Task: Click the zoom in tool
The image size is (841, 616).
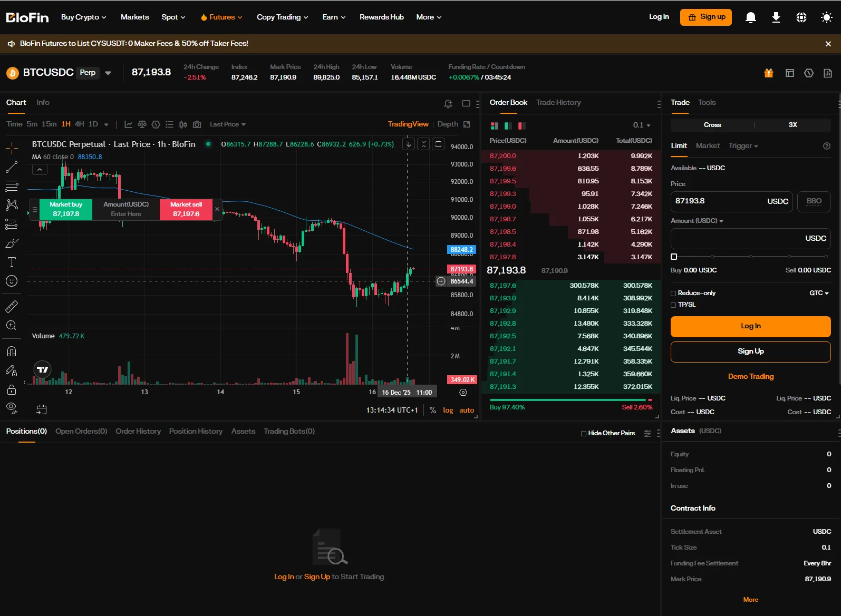Action: pos(12,326)
